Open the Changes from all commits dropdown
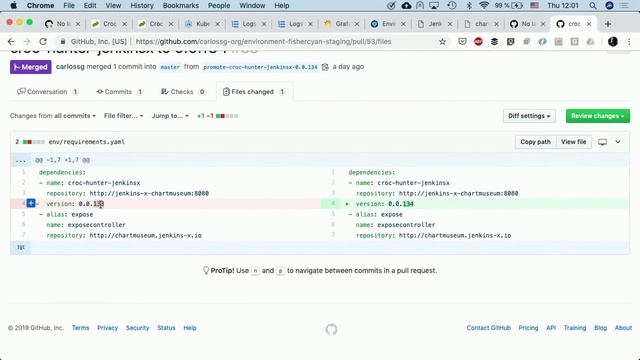Image resolution: width=640 pixels, height=360 pixels. click(53, 116)
